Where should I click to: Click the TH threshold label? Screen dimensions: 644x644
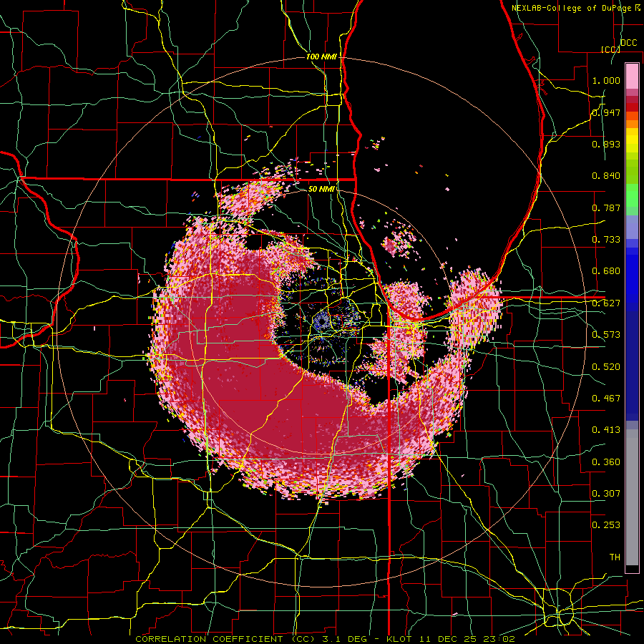[615, 557]
